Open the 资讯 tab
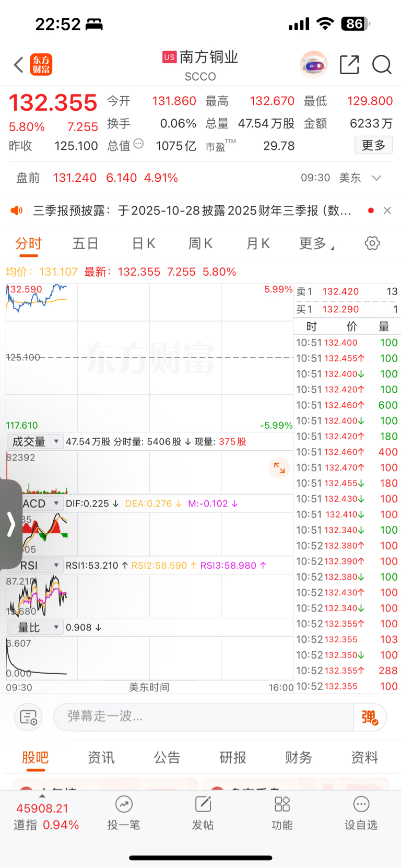 coord(101,758)
